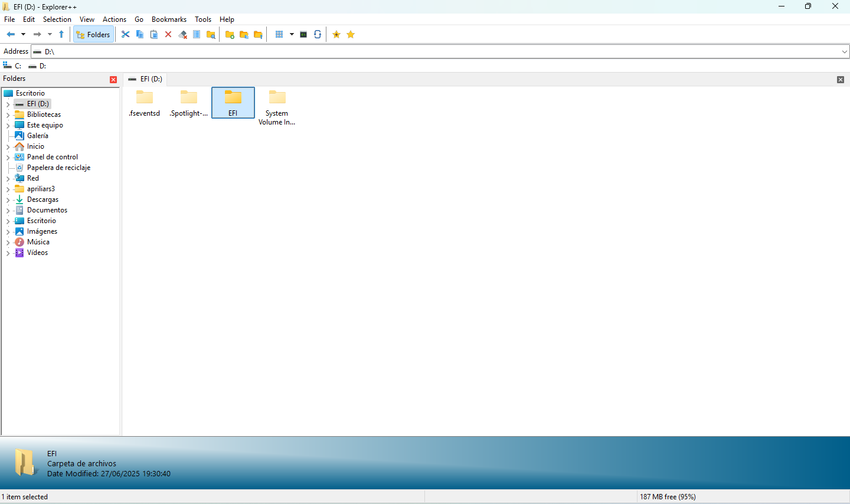Open the command prompt toolbar icon
This screenshot has width=850, height=504.
(x=303, y=34)
